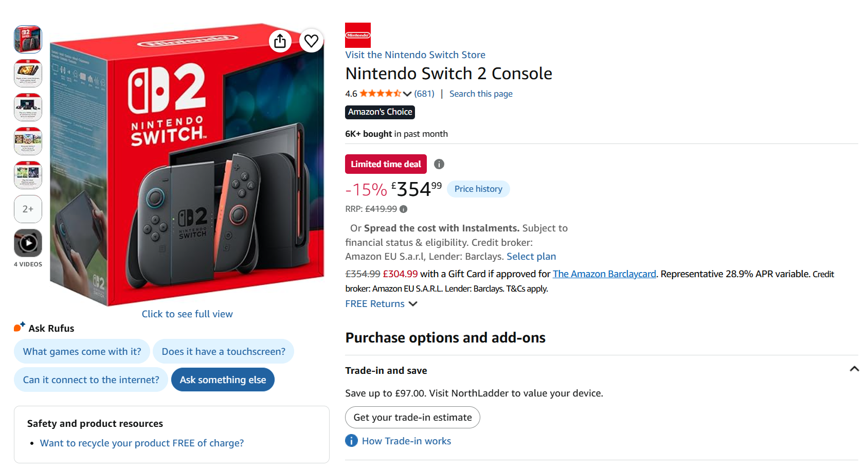Viewport: 868px width, 469px height.
Task: Ask Rufus 'What games come with it?'
Action: [x=82, y=351]
